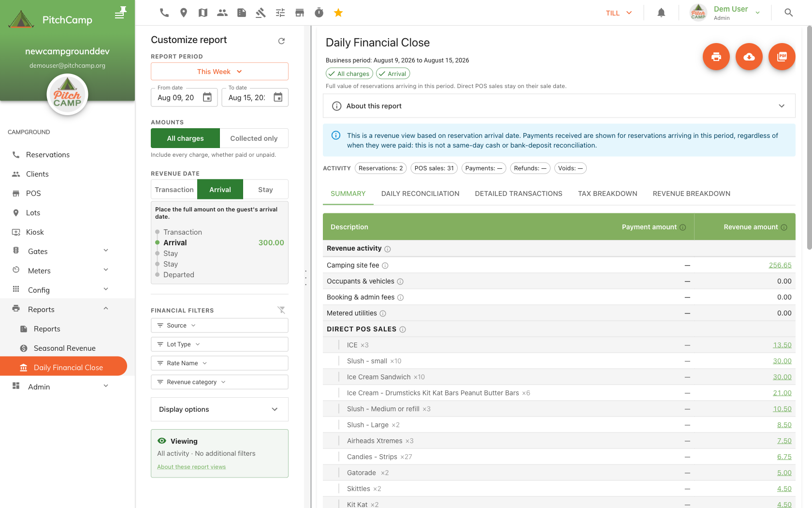Click the gavel icon in toolbar

(261, 13)
